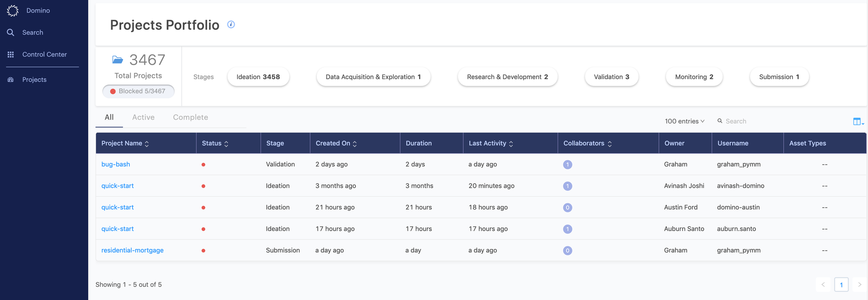Click the Projects sidebar icon
Screen dimensions: 868x300
(x=10, y=80)
